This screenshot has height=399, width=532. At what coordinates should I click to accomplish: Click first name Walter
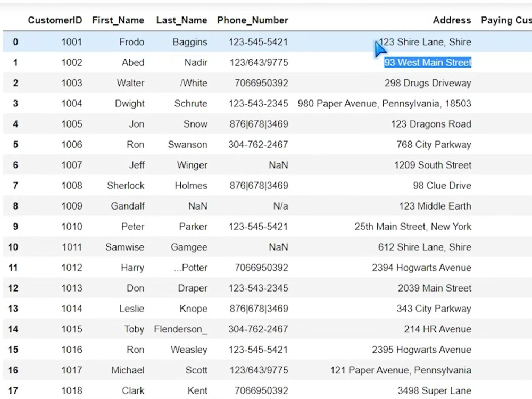[131, 83]
